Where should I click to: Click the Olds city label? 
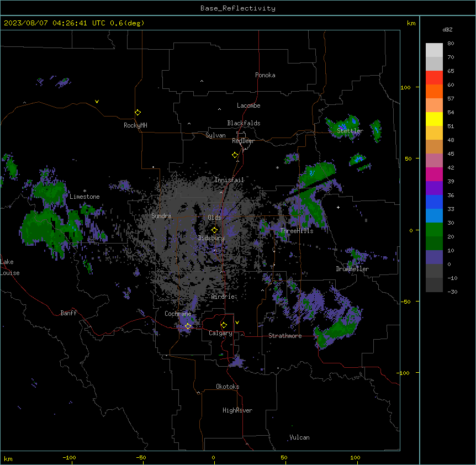point(214,218)
